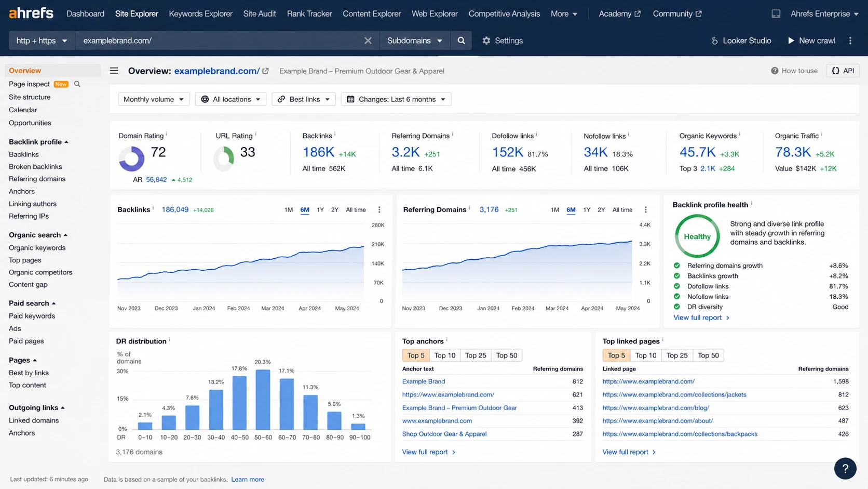
Task: Open Backlinks chart three-dot menu
Action: tap(379, 210)
